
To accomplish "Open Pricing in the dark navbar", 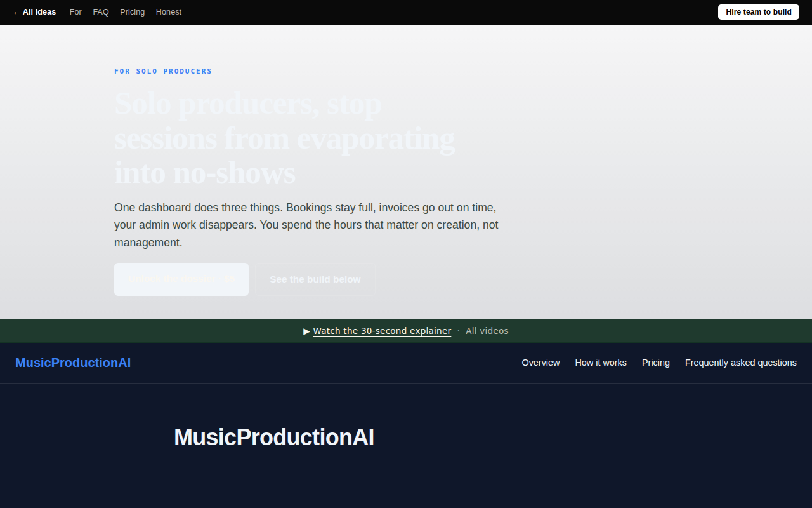I will (x=656, y=363).
